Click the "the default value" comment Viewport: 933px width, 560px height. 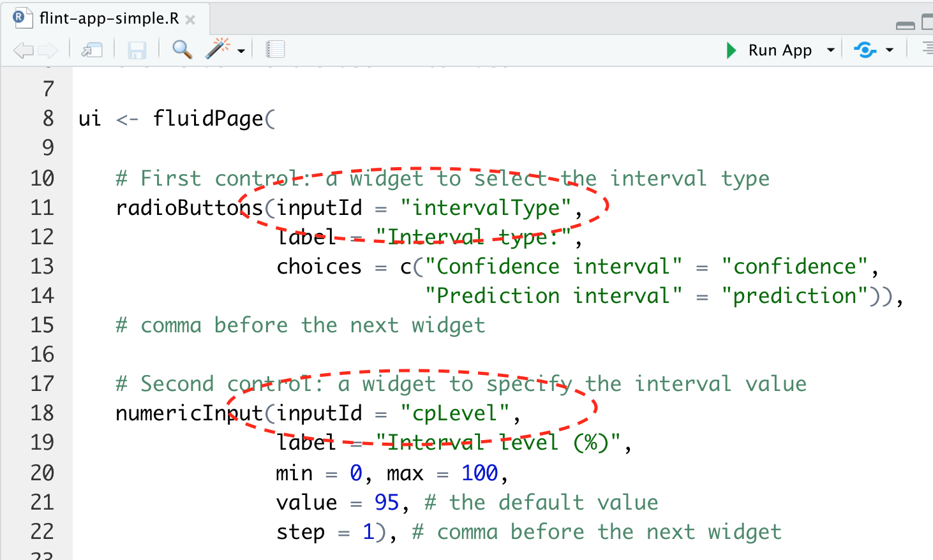541,503
